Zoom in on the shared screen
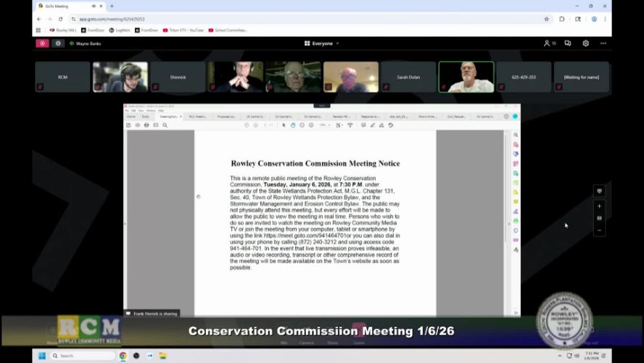The image size is (644, 363). (599, 205)
